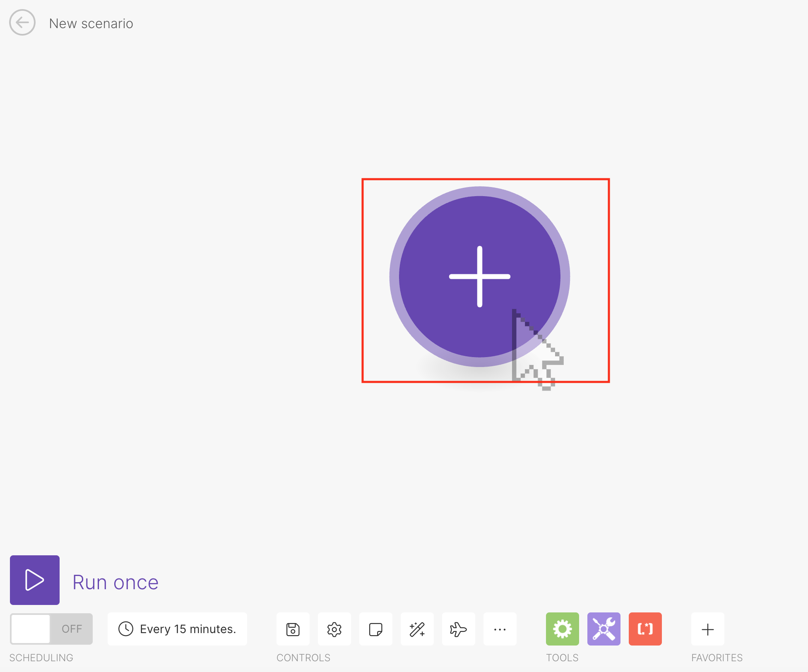This screenshot has height=672, width=808.
Task: Click the OFF label on scheduling switch
Action: click(72, 629)
